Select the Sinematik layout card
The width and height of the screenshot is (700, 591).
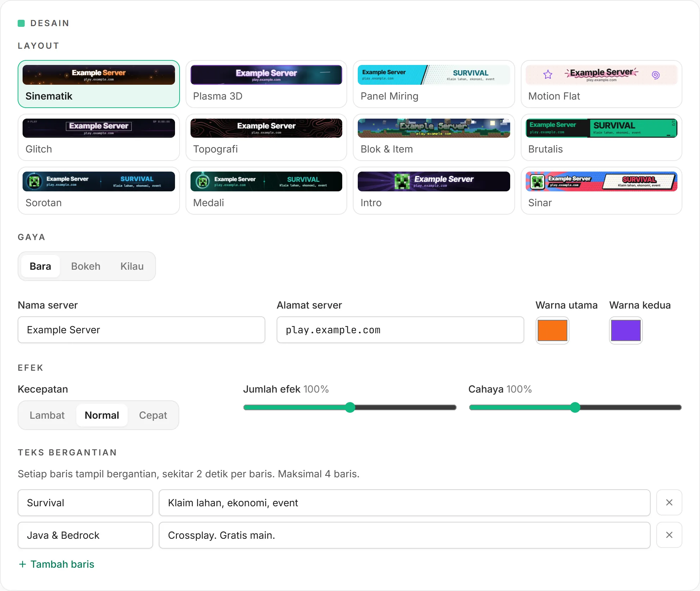(x=99, y=84)
